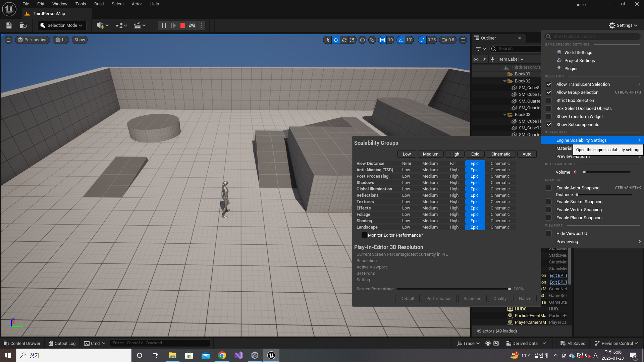This screenshot has width=644, height=362.
Task: Enable Show Transform Widget checkbox
Action: point(549,116)
